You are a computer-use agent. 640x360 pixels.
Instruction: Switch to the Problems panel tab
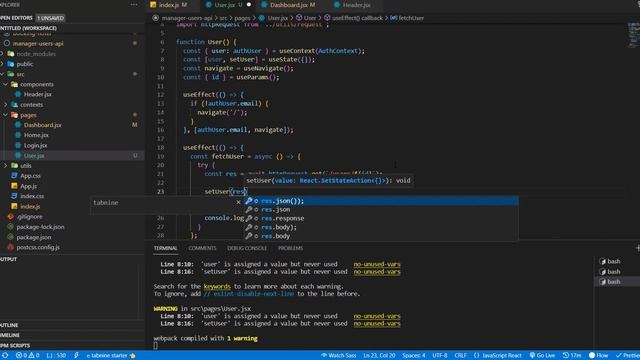tap(290, 248)
